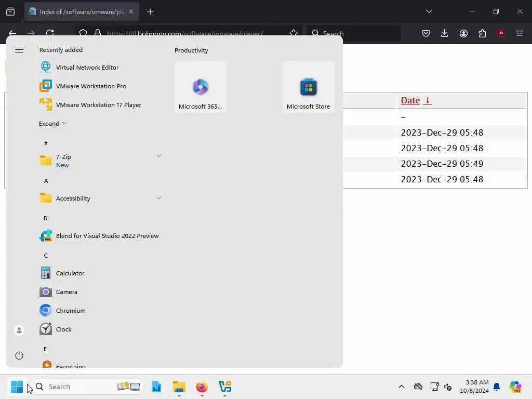Click the cloud sync tray icon
The width and height of the screenshot is (532, 399).
click(x=418, y=387)
